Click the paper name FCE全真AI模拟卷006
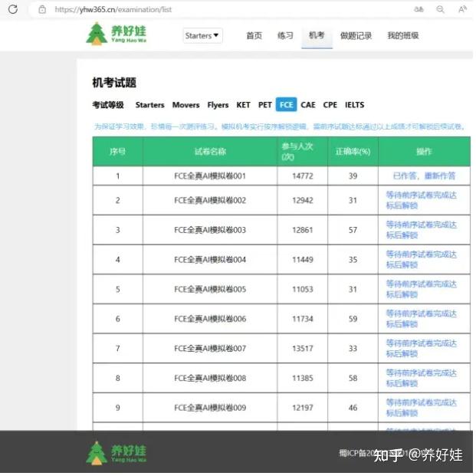Image resolution: width=476 pixels, height=476 pixels. click(x=210, y=319)
